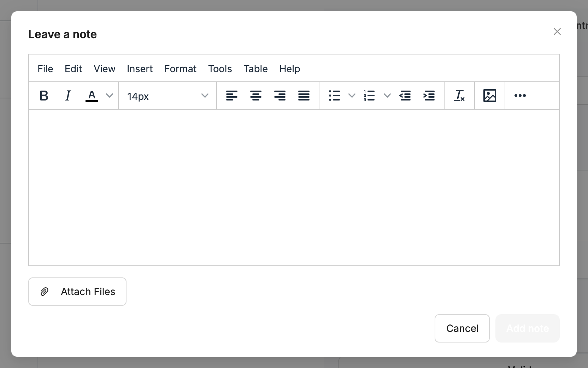Focus the note text editor area
Viewport: 588px width, 368px height.
point(294,188)
